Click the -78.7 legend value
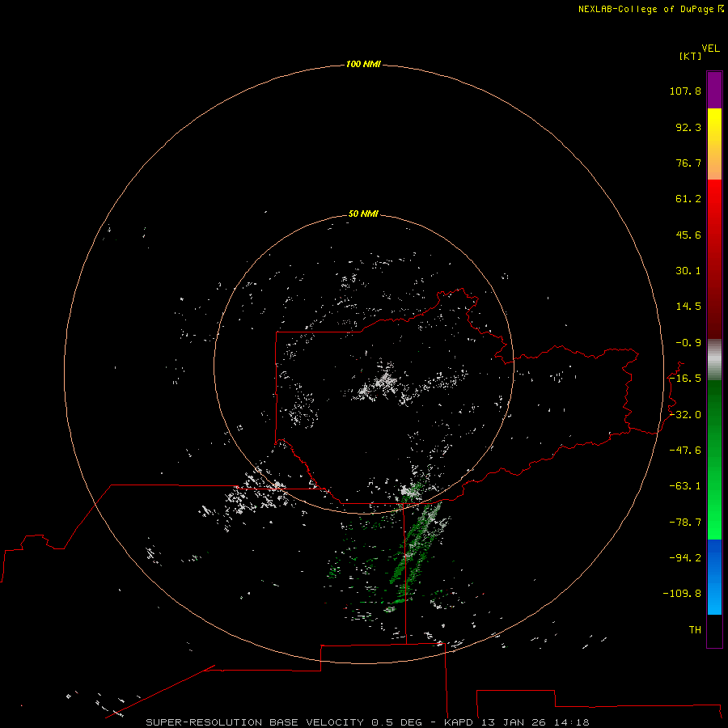728x728 pixels. coord(685,523)
